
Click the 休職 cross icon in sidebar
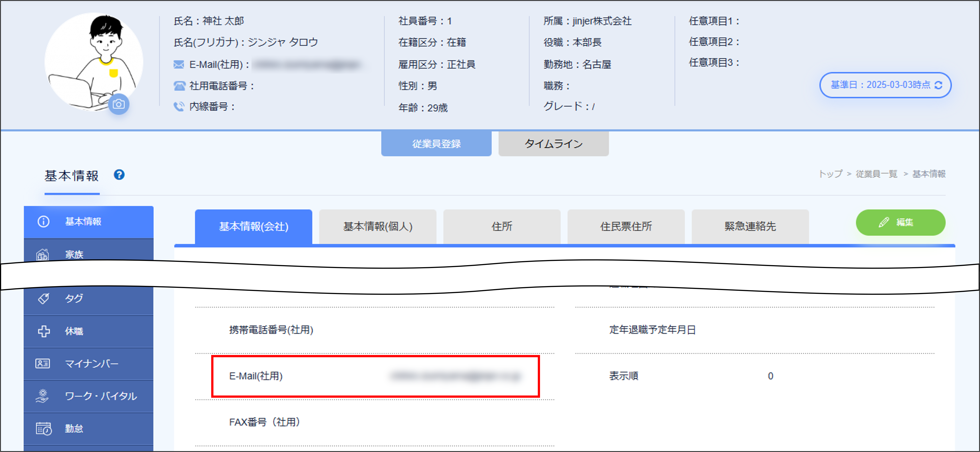point(43,331)
